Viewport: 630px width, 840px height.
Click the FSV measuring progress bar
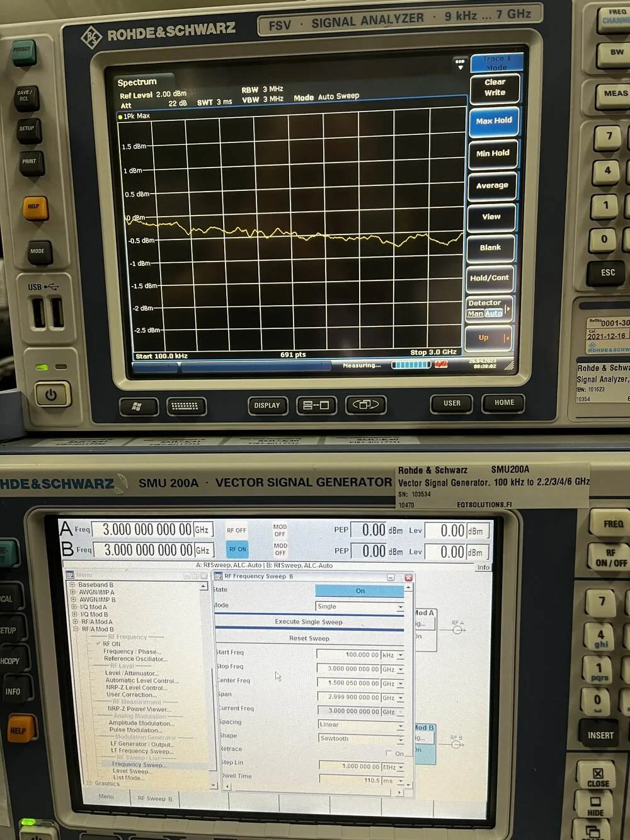pyautogui.click(x=411, y=365)
